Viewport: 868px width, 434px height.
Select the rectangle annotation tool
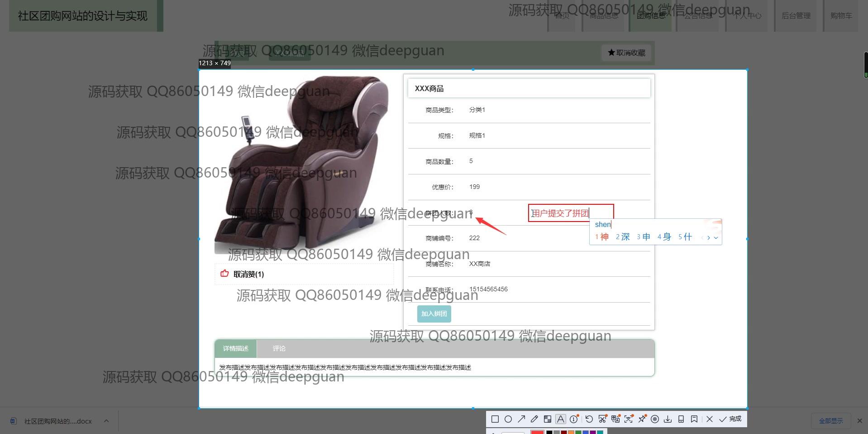coord(495,419)
